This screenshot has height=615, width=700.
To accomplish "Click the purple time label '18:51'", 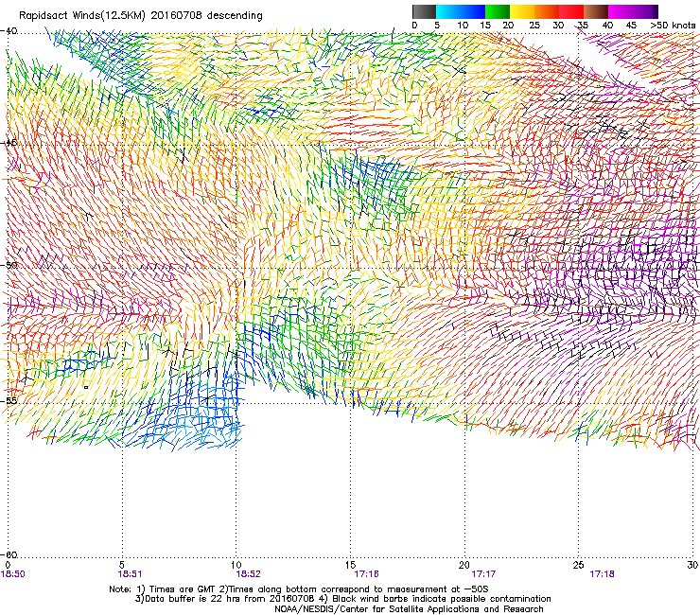I will point(130,574).
